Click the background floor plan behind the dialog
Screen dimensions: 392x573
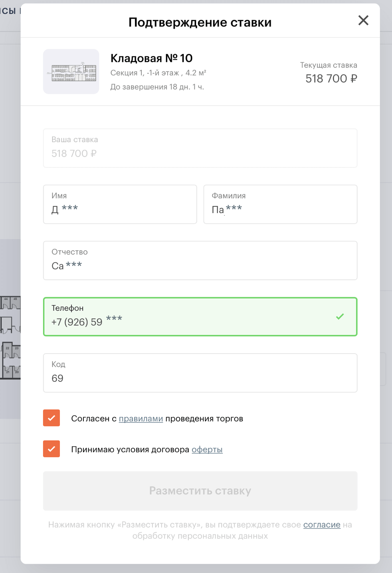tap(10, 337)
